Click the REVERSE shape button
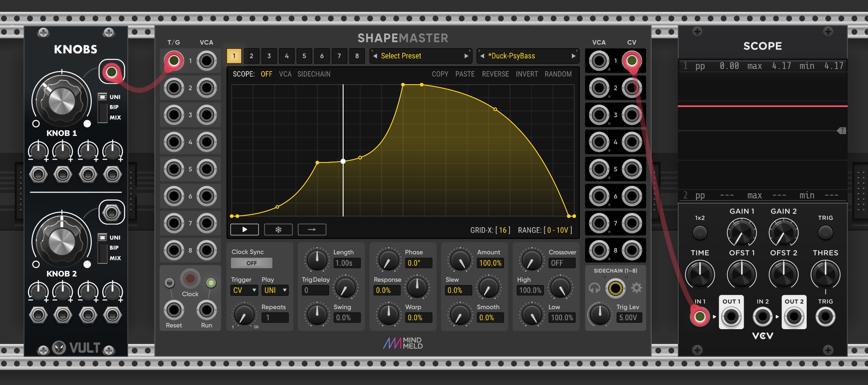The height and width of the screenshot is (385, 868). [495, 74]
